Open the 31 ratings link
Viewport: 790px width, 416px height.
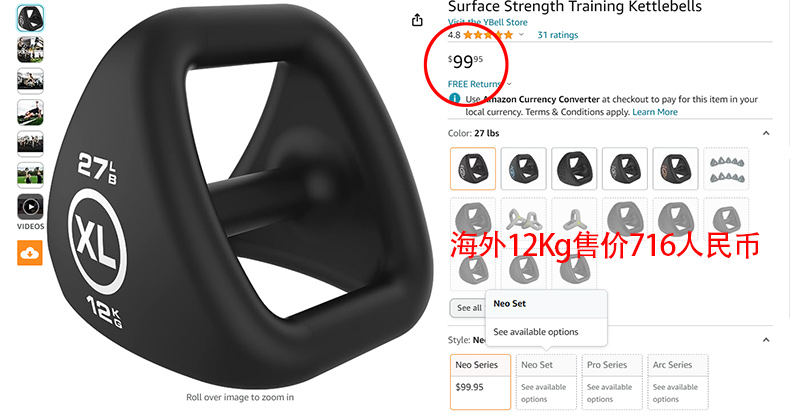(558, 35)
